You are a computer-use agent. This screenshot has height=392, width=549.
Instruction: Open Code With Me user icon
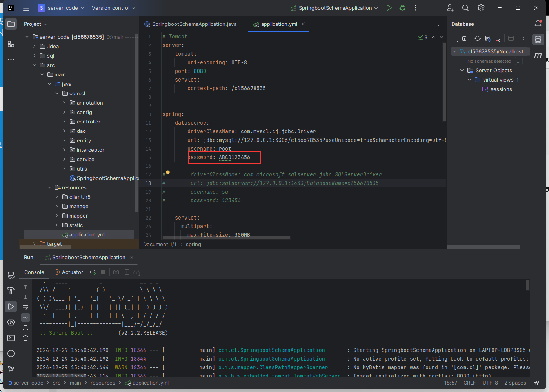(450, 8)
